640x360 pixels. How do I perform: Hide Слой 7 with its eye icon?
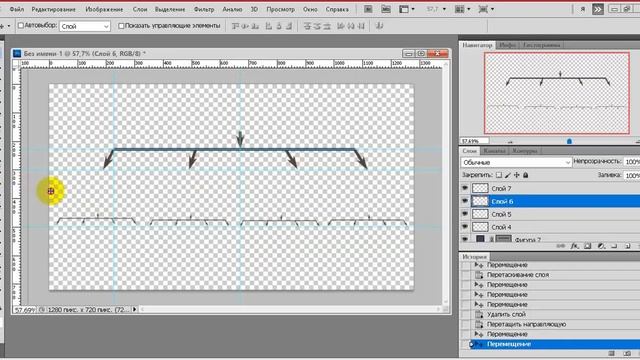click(465, 188)
